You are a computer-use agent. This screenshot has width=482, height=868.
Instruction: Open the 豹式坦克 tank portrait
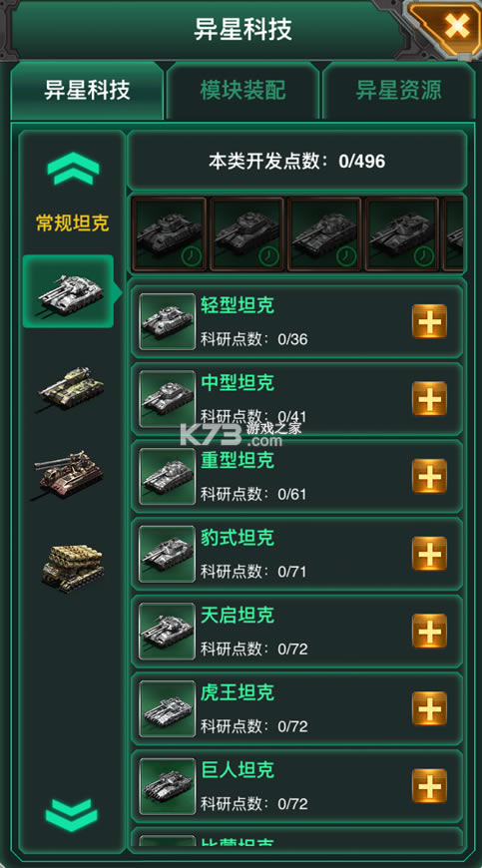(167, 554)
